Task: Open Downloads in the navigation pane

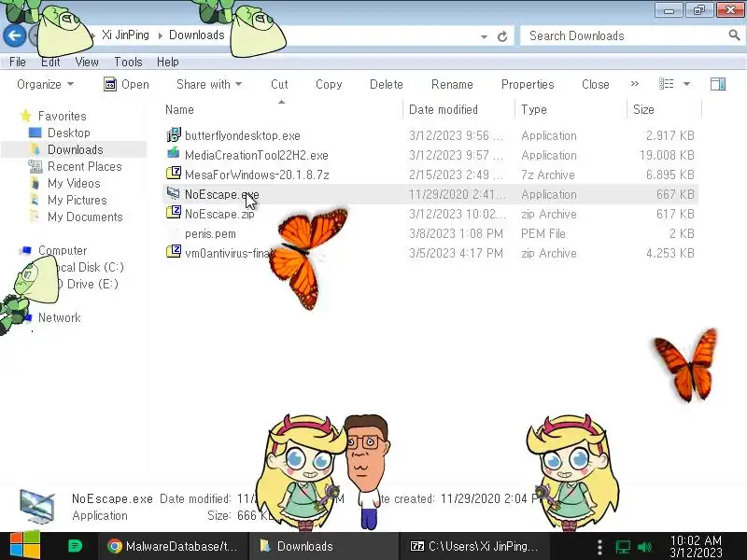Action: click(76, 149)
